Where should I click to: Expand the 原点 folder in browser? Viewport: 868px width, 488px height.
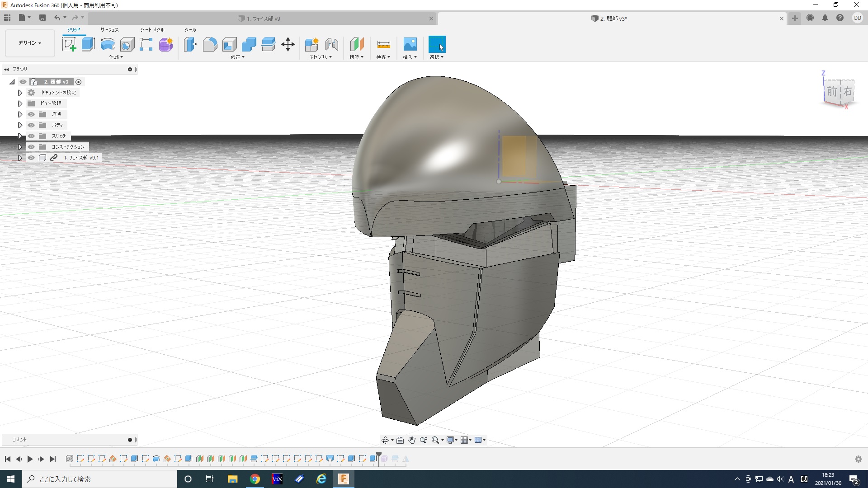(x=20, y=114)
